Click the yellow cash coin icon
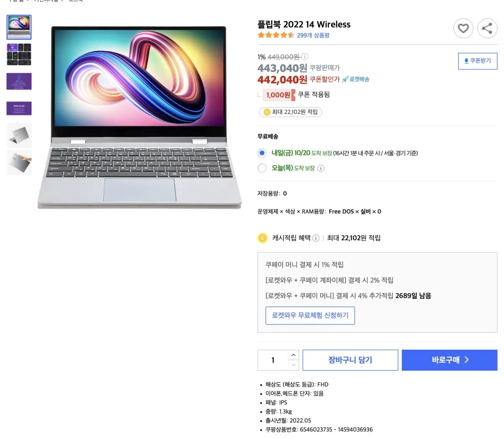 pyautogui.click(x=262, y=238)
